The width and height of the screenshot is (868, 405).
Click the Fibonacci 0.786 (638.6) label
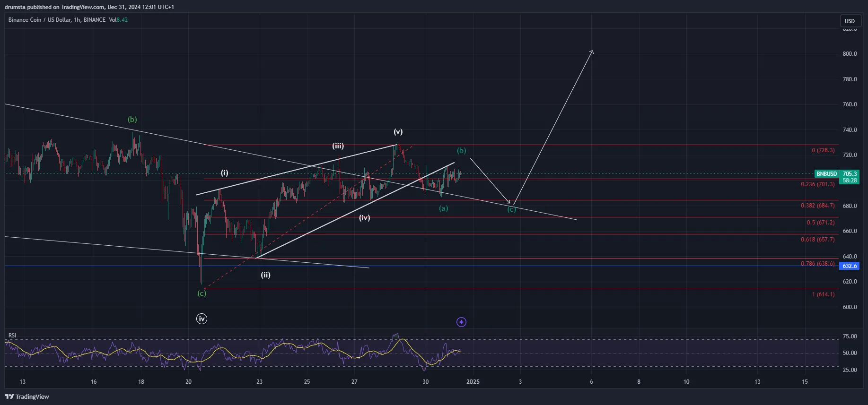click(x=818, y=264)
